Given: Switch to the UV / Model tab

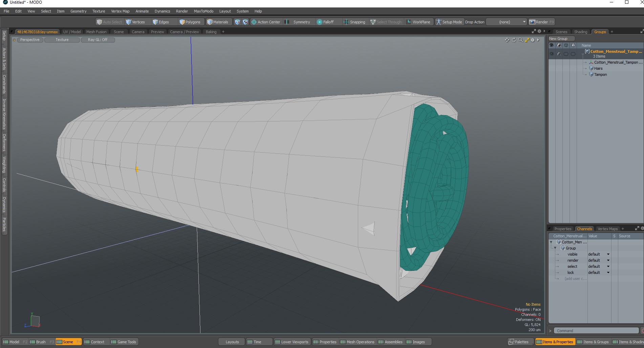Looking at the screenshot, I should [72, 32].
